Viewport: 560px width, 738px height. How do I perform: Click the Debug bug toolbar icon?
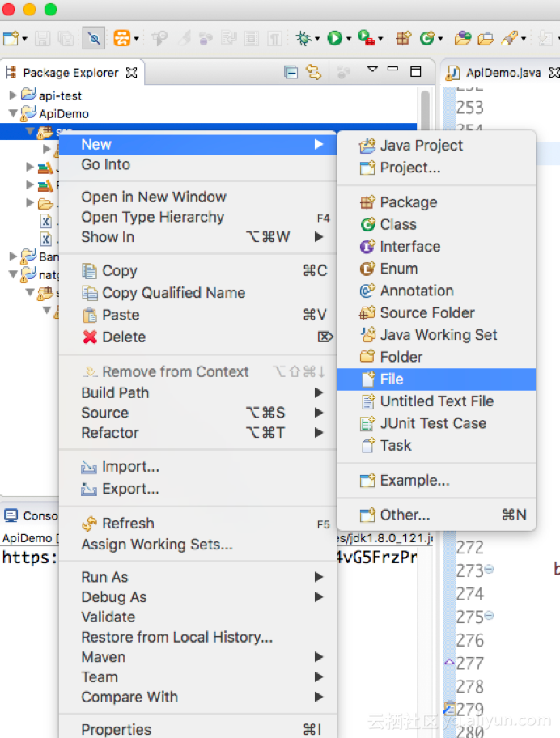point(303,38)
